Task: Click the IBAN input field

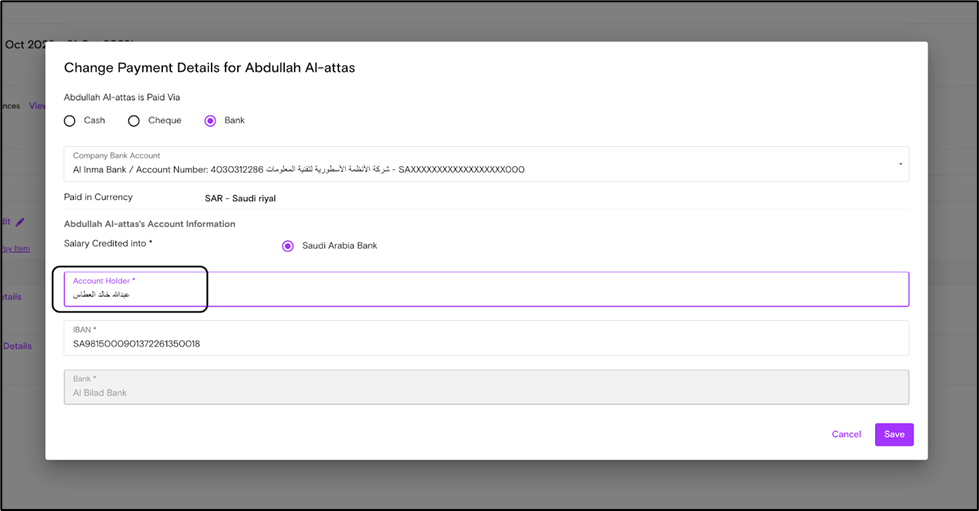Action: click(x=486, y=338)
